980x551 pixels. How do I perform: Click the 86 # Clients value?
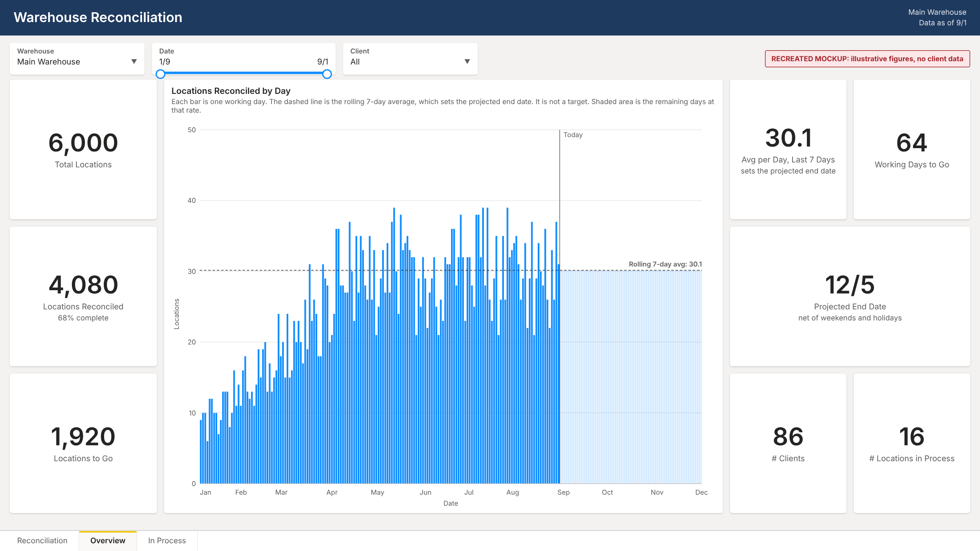(x=788, y=436)
